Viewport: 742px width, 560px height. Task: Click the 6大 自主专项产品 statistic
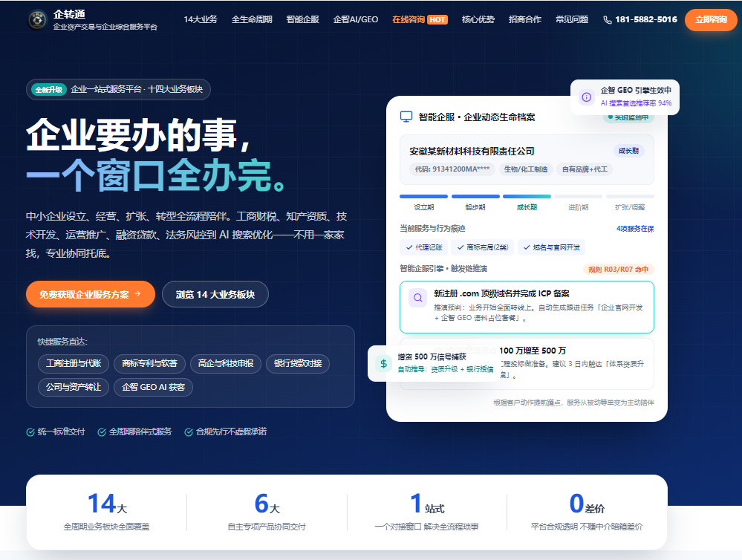point(267,512)
